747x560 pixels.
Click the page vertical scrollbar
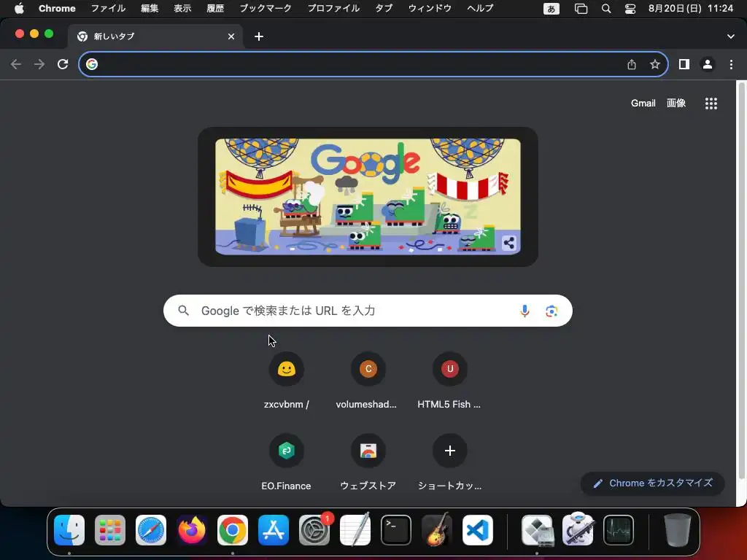coord(741,281)
